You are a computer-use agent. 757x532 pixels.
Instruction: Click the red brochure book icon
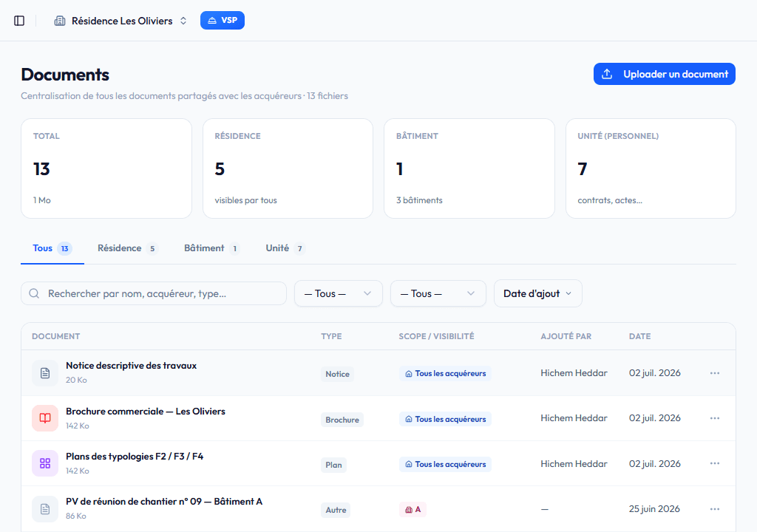tap(45, 418)
